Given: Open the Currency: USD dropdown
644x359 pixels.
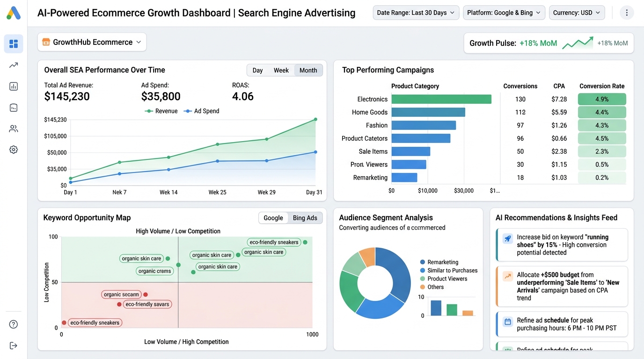Looking at the screenshot, I should tap(577, 13).
